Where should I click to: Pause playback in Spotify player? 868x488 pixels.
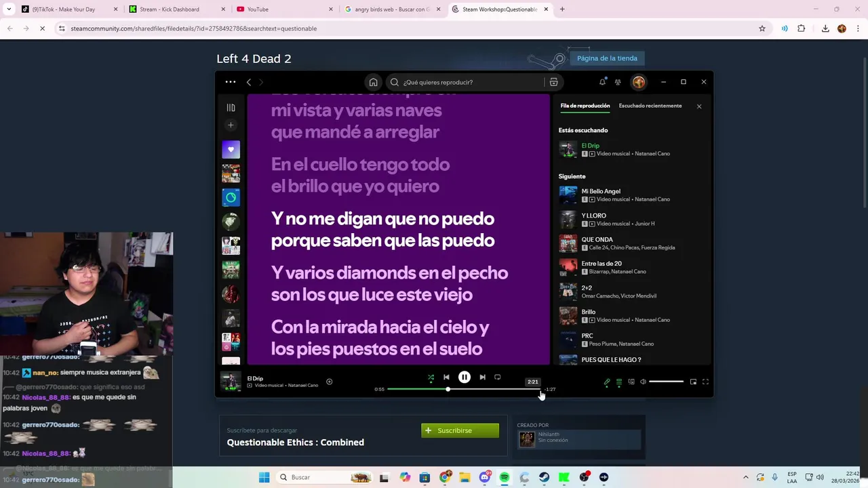(464, 377)
